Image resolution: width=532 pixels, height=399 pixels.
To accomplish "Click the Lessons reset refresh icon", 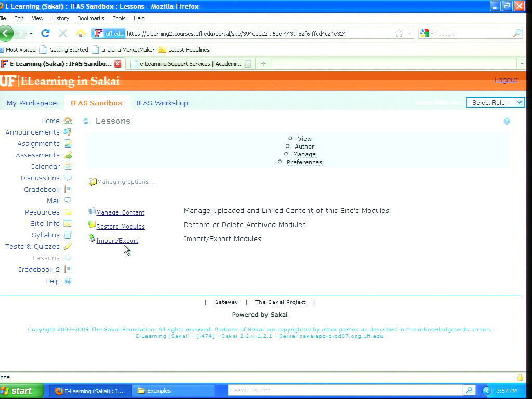I will pos(86,121).
